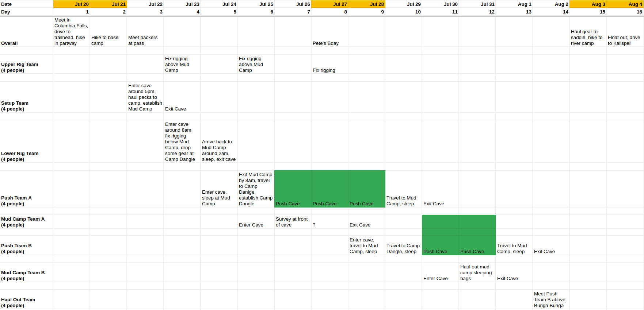The width and height of the screenshot is (644, 310).
Task: Select 'Haul out mud camp sleeping bags' cell
Action: click(x=477, y=272)
